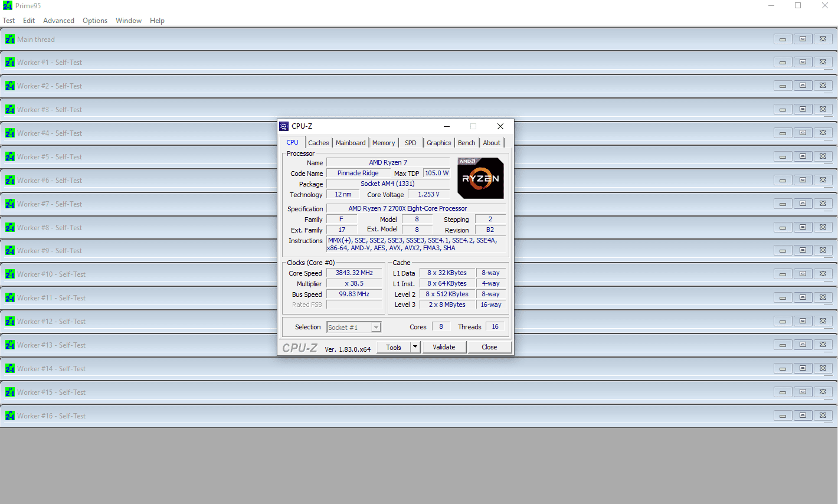Close the Worker #13 Self-Test window
Image resolution: width=838 pixels, height=504 pixels.
point(823,345)
